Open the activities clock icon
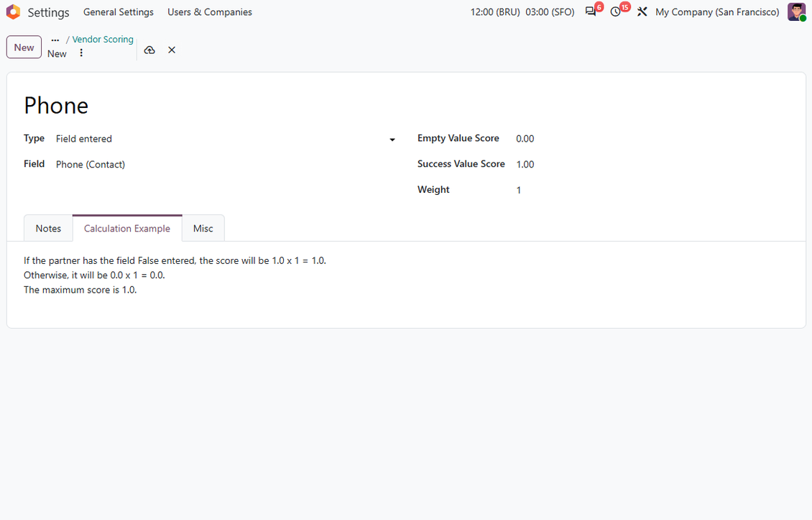The width and height of the screenshot is (812, 520). click(x=615, y=12)
